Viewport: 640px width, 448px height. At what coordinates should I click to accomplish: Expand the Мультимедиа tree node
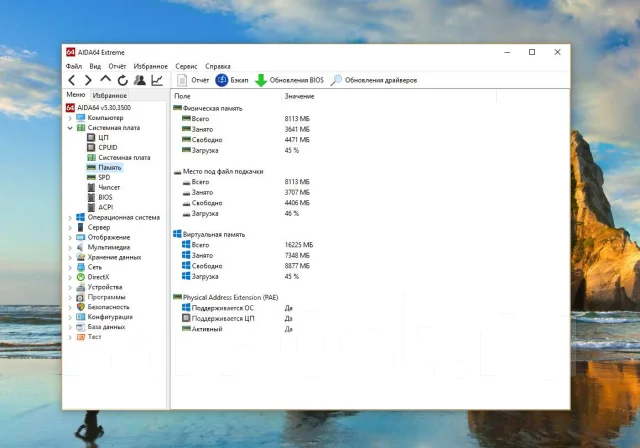point(70,248)
